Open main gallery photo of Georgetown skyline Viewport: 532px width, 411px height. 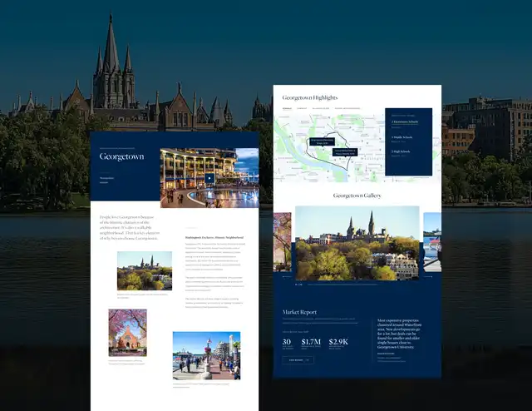click(x=357, y=243)
